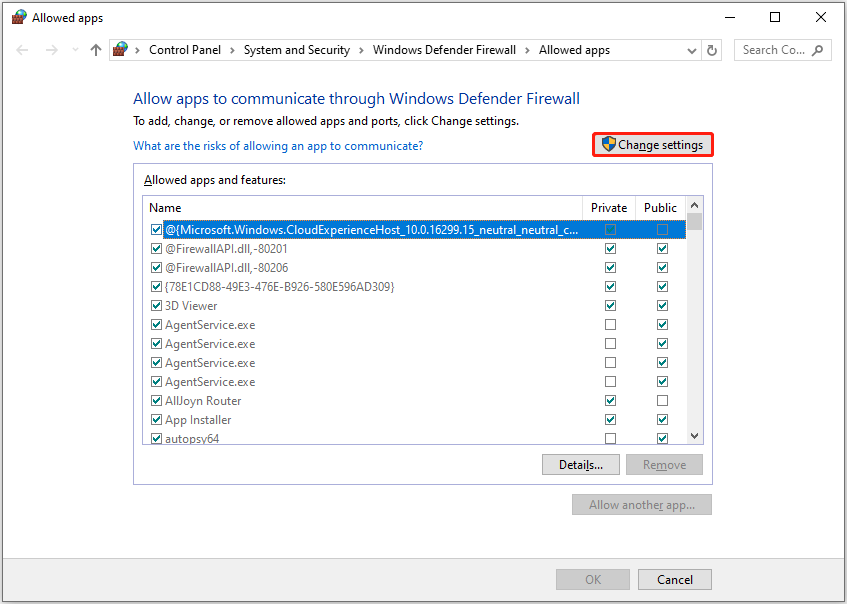Open the address bar dropdown
Viewport: 847px width, 604px height.
tap(691, 49)
